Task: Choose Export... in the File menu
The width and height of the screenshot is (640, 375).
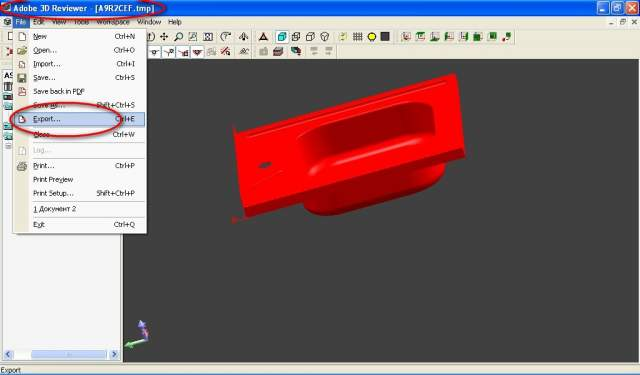Action: click(80, 119)
